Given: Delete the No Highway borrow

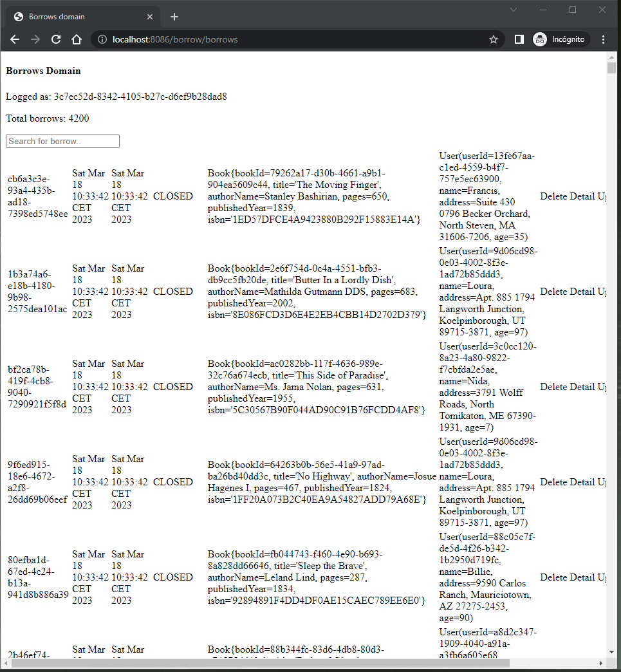Looking at the screenshot, I should [x=553, y=482].
